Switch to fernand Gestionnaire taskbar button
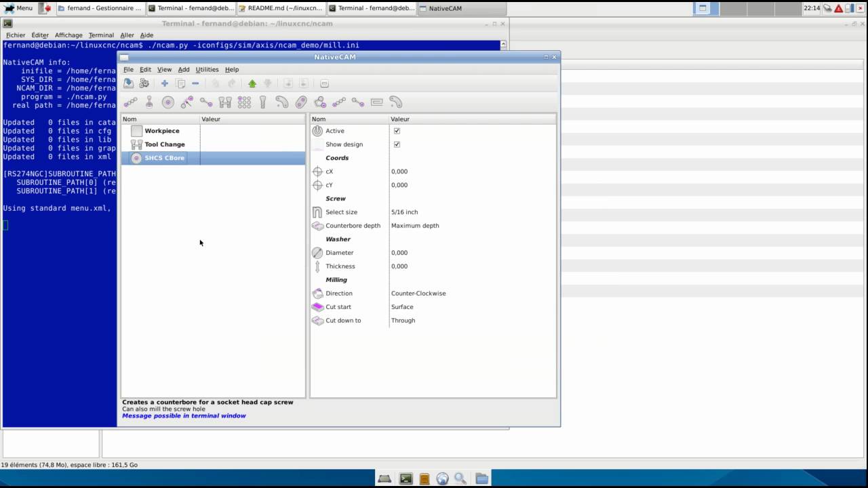Viewport: 868px width, 488px height. (x=100, y=8)
